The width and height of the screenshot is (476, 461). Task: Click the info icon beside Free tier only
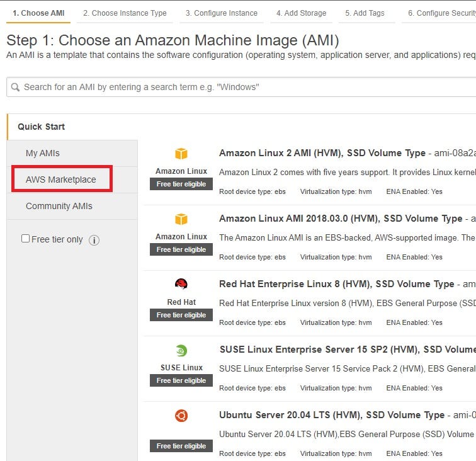pyautogui.click(x=94, y=240)
